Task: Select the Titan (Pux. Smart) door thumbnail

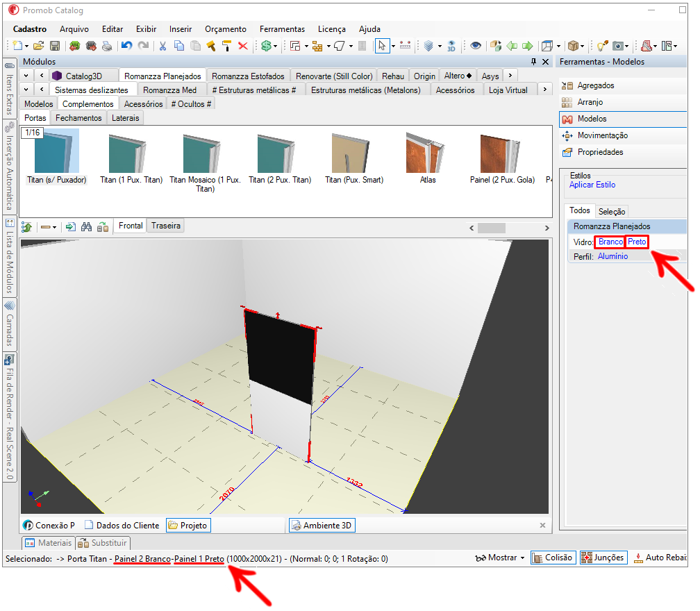Action: pos(353,159)
